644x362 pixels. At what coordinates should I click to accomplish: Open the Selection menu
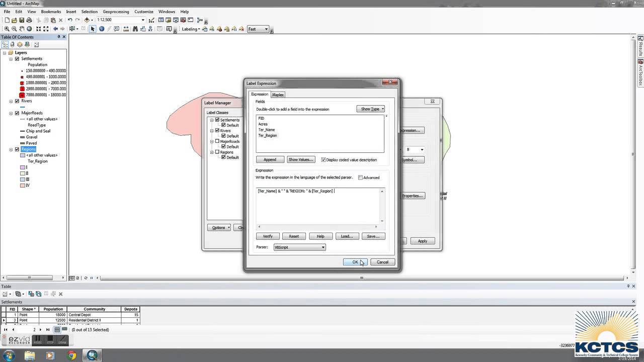90,12
